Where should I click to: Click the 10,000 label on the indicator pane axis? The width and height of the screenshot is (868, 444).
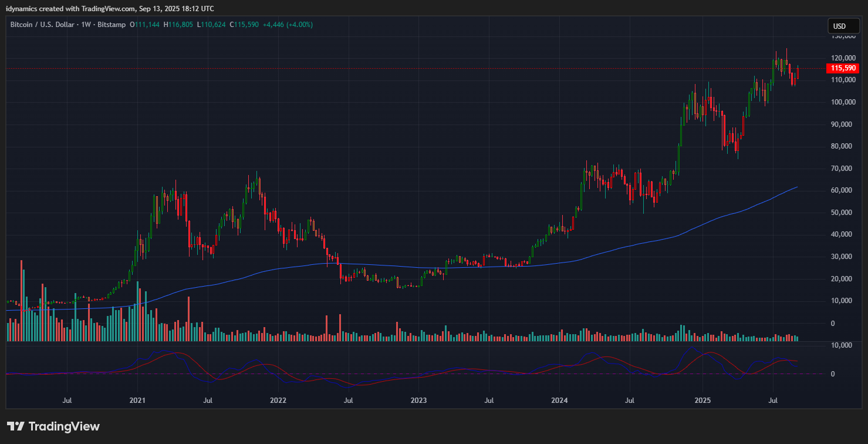843,345
